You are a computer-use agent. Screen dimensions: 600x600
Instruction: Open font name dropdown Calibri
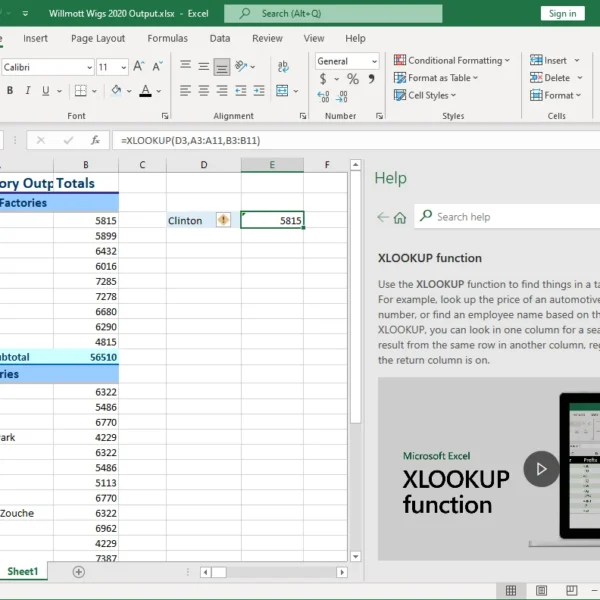click(x=90, y=68)
